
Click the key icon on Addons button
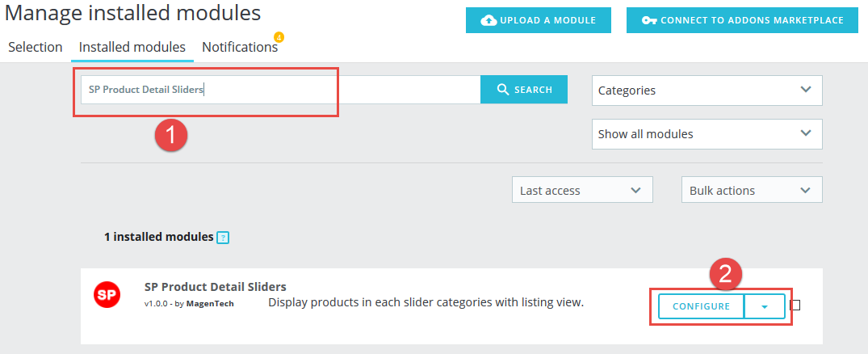(649, 20)
